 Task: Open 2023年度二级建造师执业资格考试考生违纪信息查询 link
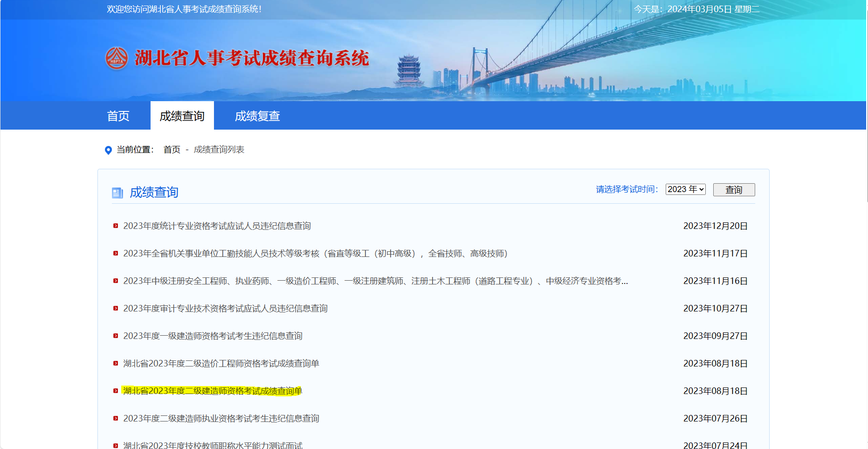[x=221, y=419]
